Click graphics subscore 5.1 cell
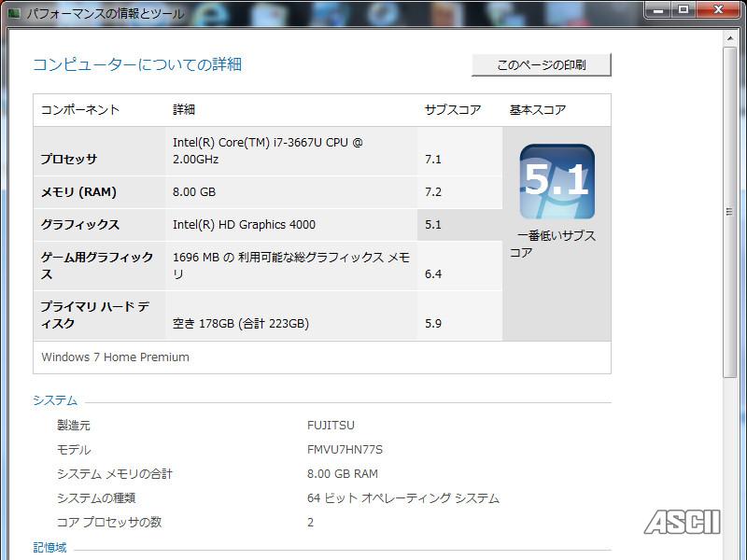The image size is (747, 560). [459, 224]
